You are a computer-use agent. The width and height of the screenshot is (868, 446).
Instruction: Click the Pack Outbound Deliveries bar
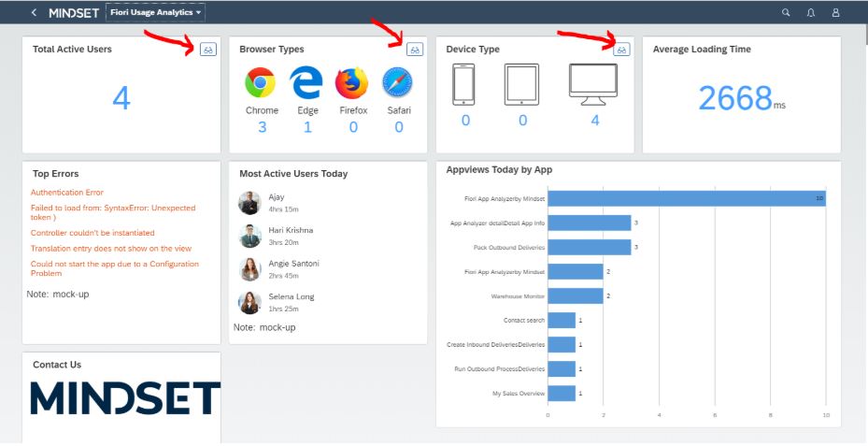(x=589, y=247)
